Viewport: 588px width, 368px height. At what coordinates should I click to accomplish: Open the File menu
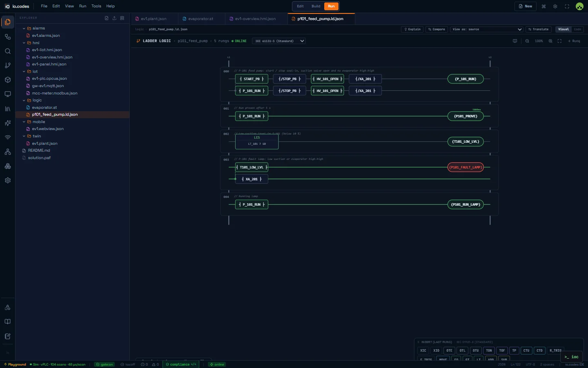coord(44,6)
